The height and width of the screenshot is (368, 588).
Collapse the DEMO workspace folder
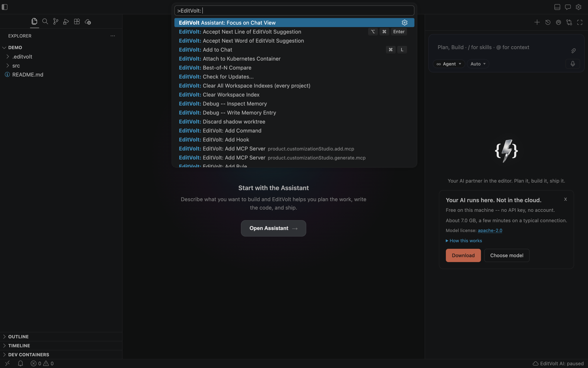pyautogui.click(x=61, y=47)
